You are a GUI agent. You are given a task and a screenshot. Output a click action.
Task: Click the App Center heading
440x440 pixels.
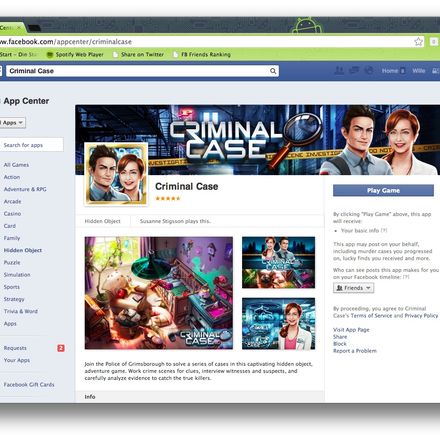26,101
